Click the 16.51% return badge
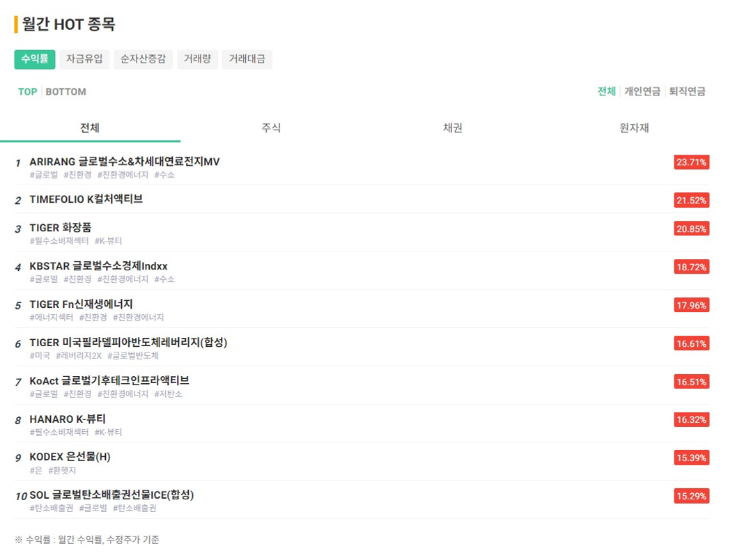This screenshot has height=560, width=735. (691, 382)
